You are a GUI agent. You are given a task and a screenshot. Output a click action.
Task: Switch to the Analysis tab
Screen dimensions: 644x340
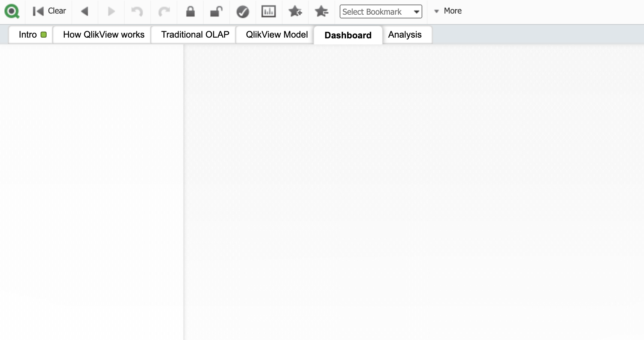point(407,35)
